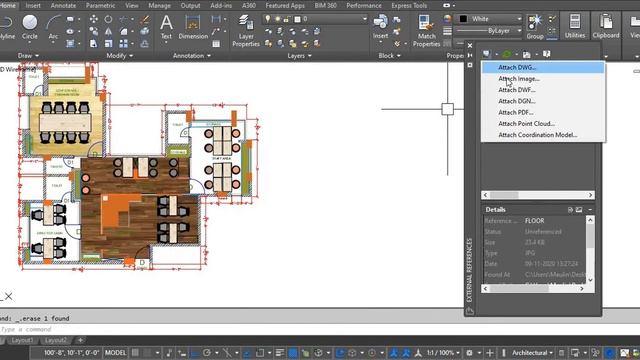Expand the Modify panel dropdown
This screenshot has width=640, height=360.
[x=120, y=56]
